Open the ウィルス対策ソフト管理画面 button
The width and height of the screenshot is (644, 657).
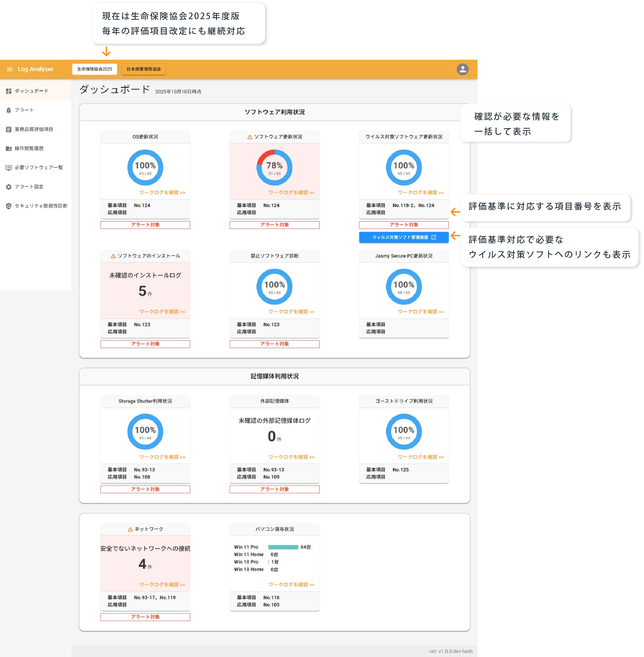403,237
